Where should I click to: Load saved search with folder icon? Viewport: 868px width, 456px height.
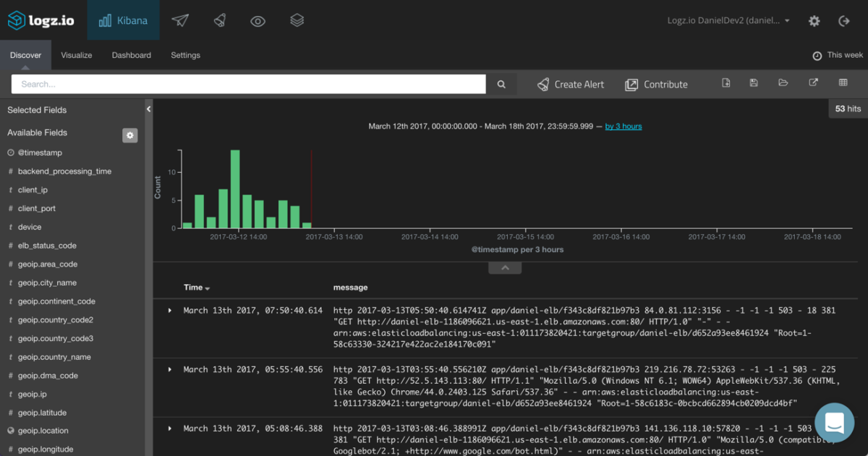click(x=783, y=83)
